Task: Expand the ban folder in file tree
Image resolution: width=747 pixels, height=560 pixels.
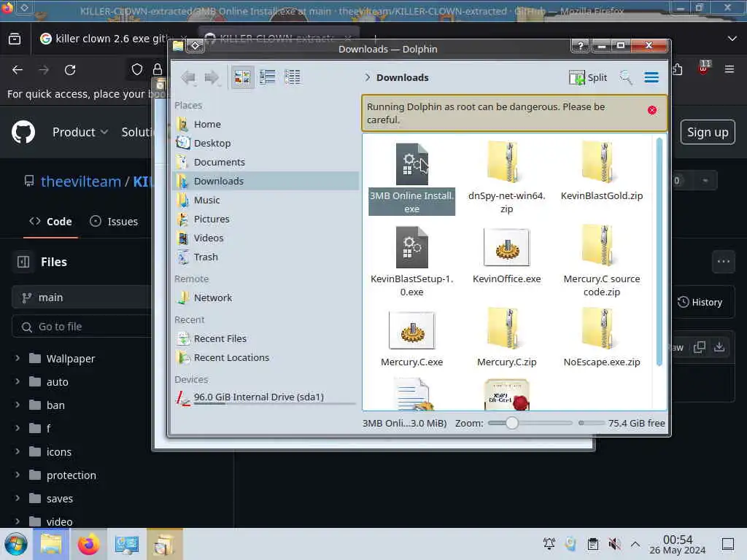Action: [18, 404]
